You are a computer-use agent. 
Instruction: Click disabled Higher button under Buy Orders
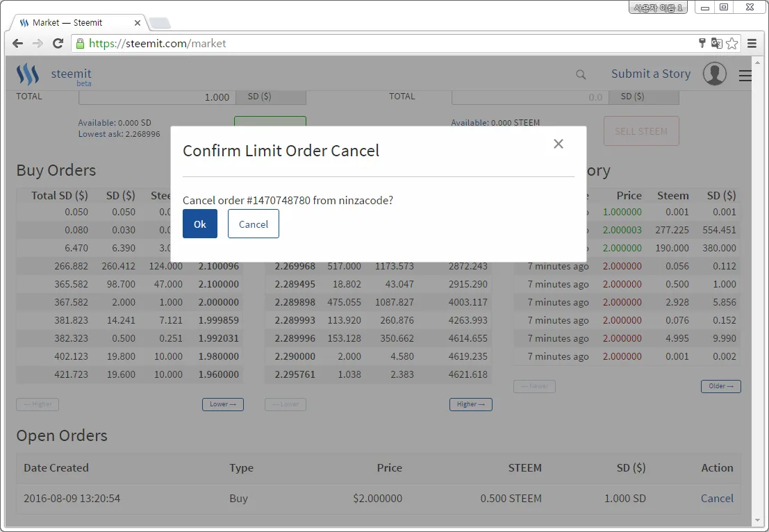tap(38, 404)
